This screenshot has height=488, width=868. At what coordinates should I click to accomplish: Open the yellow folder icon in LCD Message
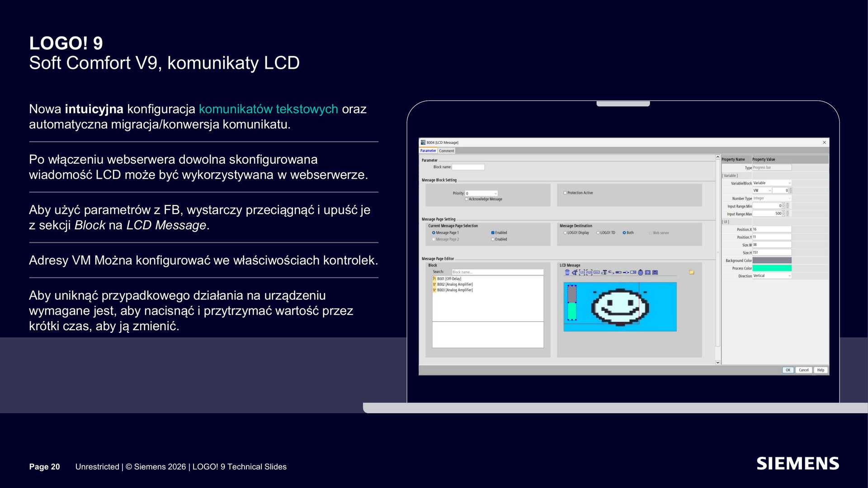(x=692, y=272)
